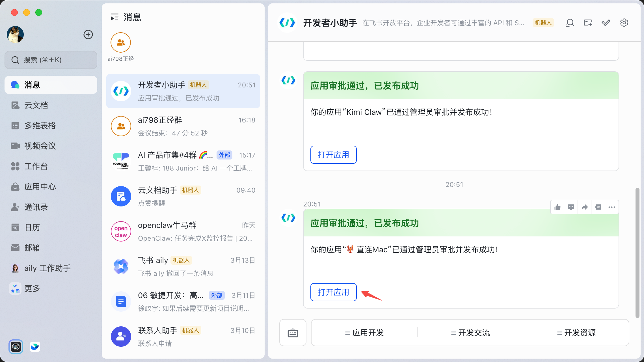Click the centered 20:51 timestamp
Viewport: 644px width, 362px height.
click(454, 185)
